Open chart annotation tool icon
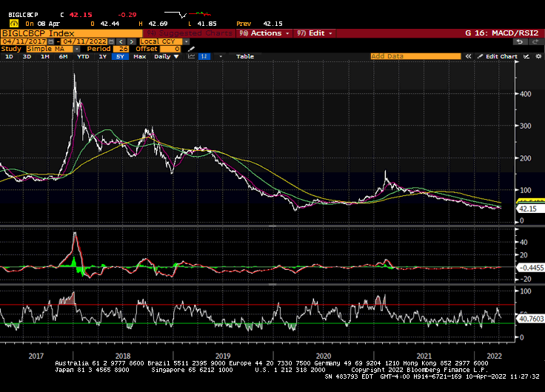 tap(526, 56)
